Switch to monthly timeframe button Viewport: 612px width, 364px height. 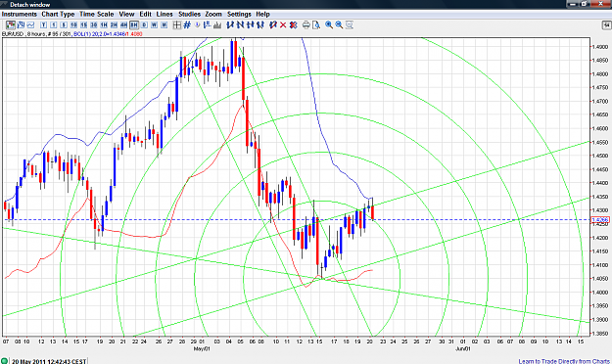tap(164, 25)
